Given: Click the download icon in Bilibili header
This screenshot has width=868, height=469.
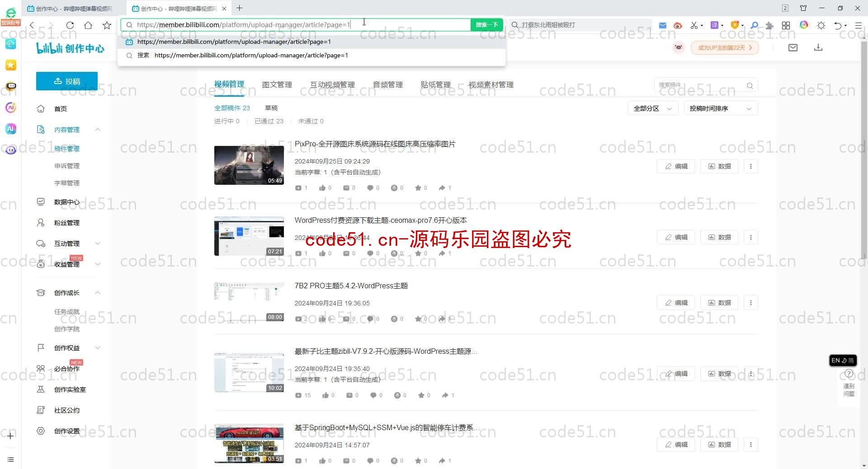Looking at the screenshot, I should click(818, 47).
